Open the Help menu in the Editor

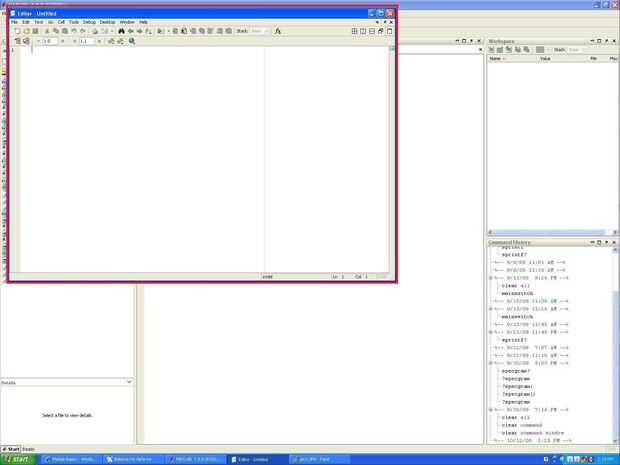point(144,22)
